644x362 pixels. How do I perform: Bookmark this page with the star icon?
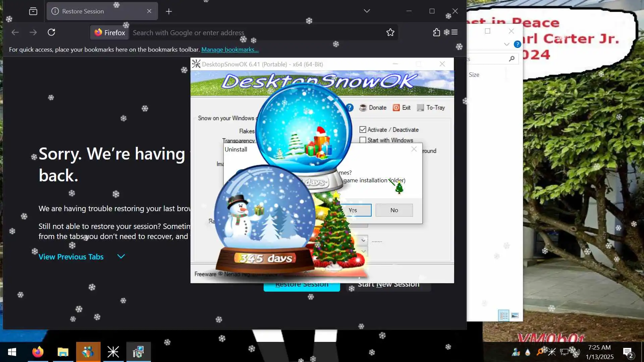pyautogui.click(x=390, y=33)
